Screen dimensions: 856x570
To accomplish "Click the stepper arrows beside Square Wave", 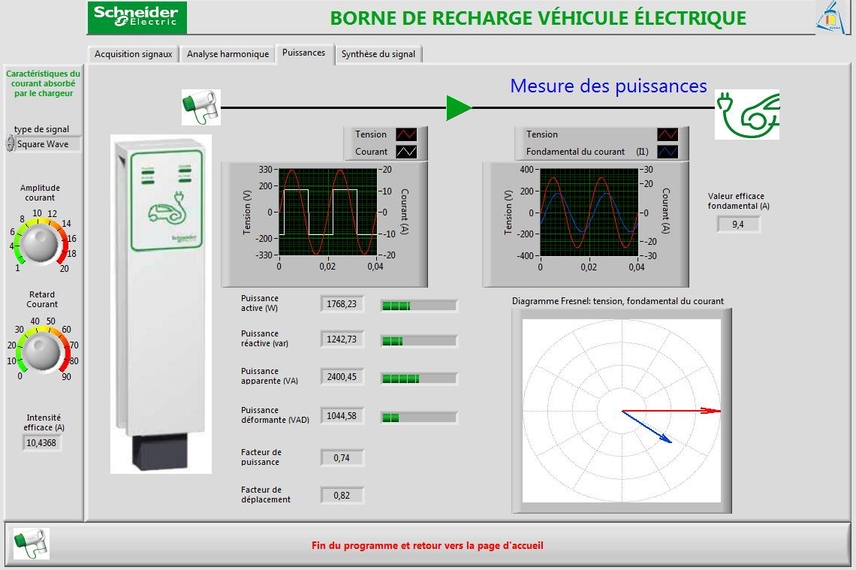I will coord(10,144).
